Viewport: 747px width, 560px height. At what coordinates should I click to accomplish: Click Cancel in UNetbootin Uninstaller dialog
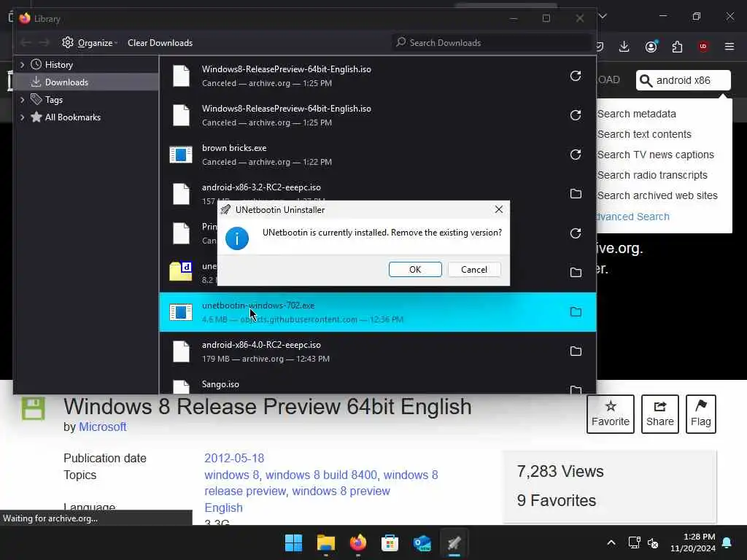coord(474,270)
